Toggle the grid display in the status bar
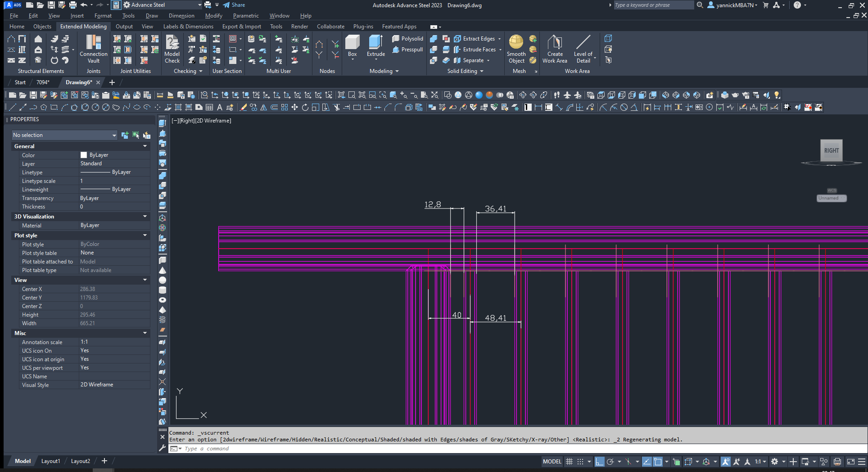The width and height of the screenshot is (868, 472). click(569, 462)
